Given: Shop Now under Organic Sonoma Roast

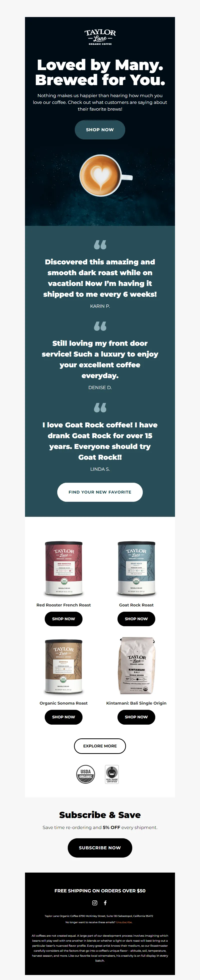Looking at the screenshot, I should tap(64, 717).
